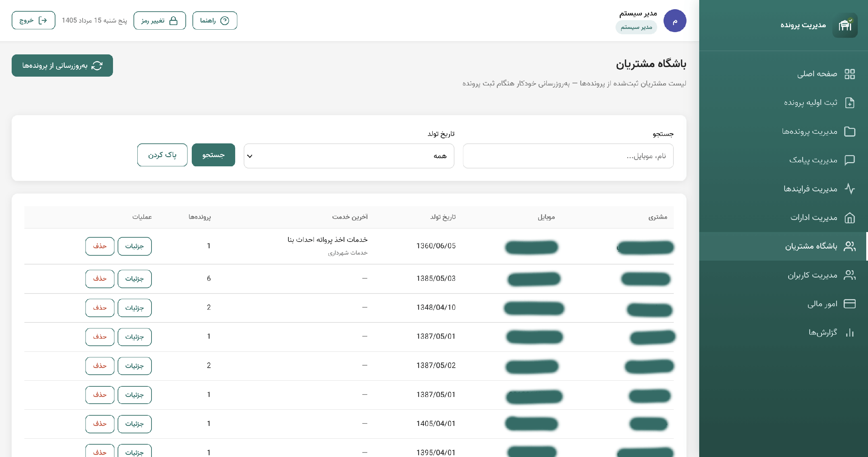Screen dimensions: 868x457
Task: Click the آخرین خدمت column header
Action: click(x=350, y=217)
